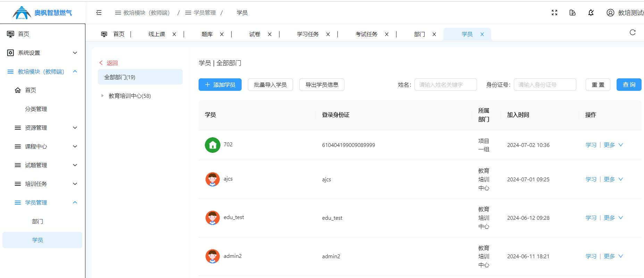
Task: Focus the 姓名 keyword input field
Action: tap(446, 85)
